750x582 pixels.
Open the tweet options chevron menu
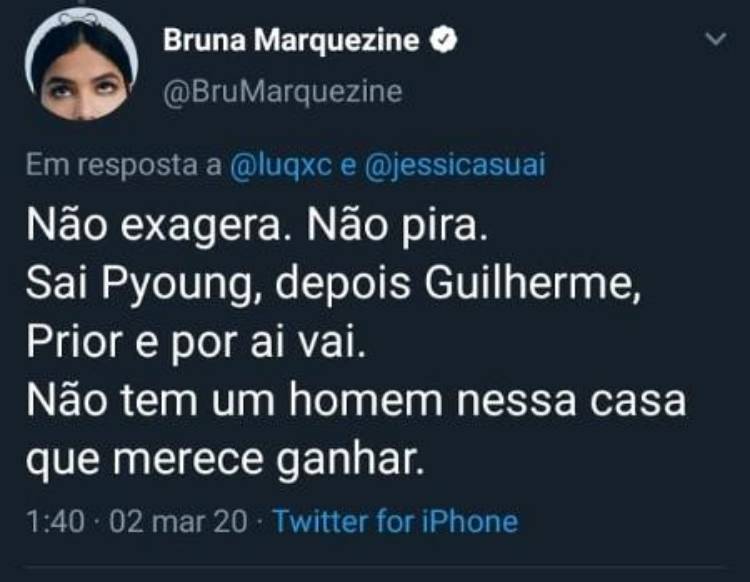click(x=715, y=40)
